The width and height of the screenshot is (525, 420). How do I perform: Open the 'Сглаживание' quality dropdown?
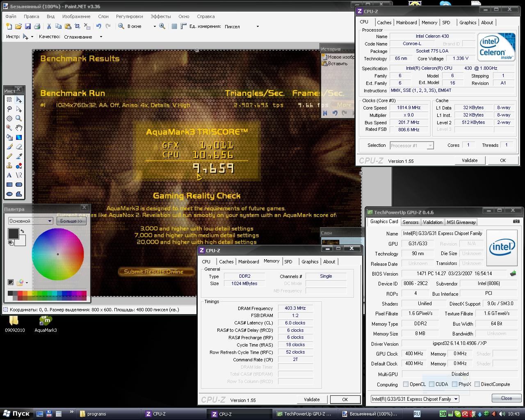(101, 37)
